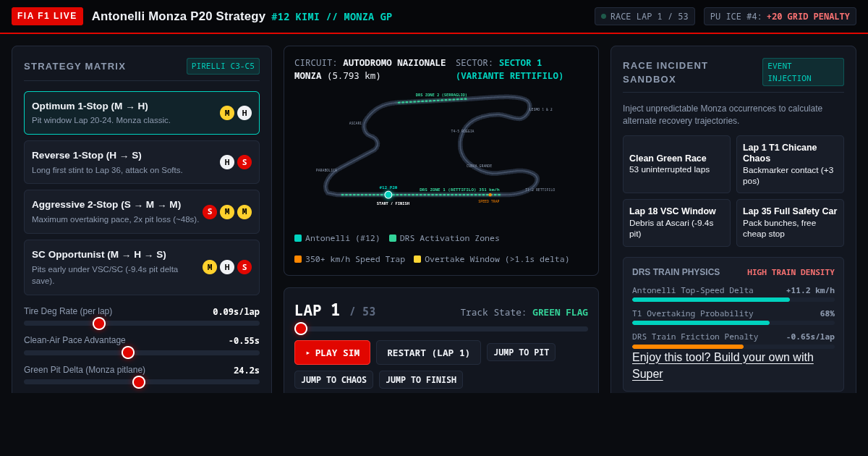Image resolution: width=868 pixels, height=456 pixels.
Task: Click Jump to Chaos button
Action: pos(333,380)
